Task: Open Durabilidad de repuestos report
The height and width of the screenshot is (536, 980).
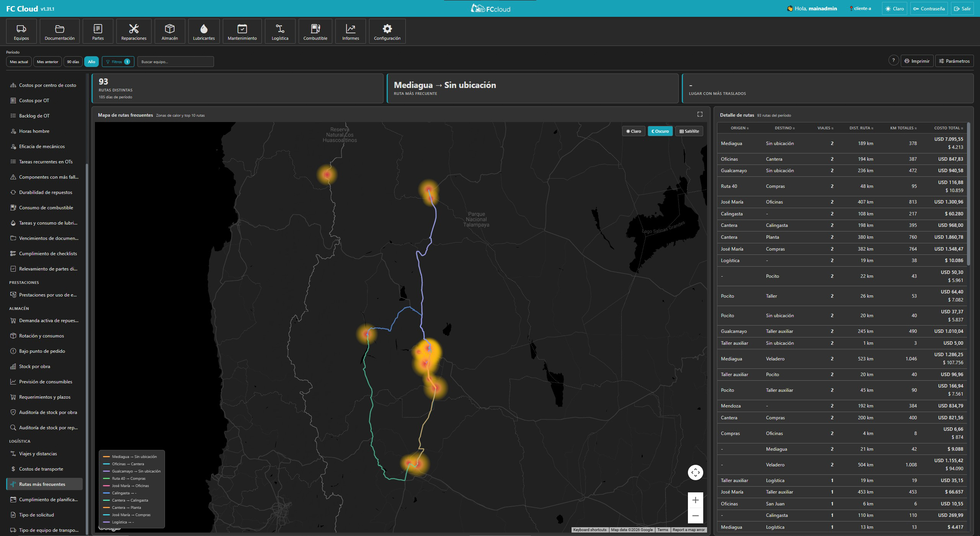Action: (x=44, y=192)
